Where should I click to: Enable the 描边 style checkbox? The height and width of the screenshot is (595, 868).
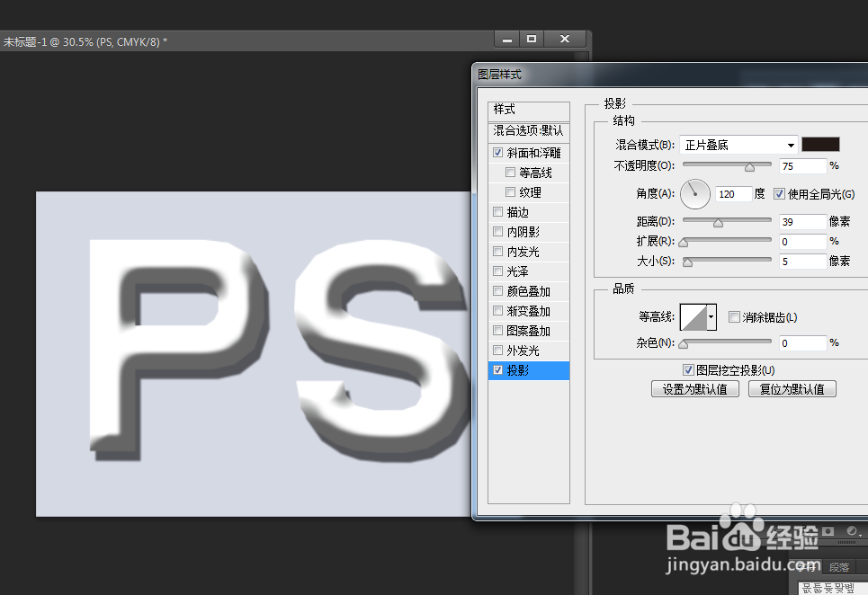pyautogui.click(x=497, y=212)
